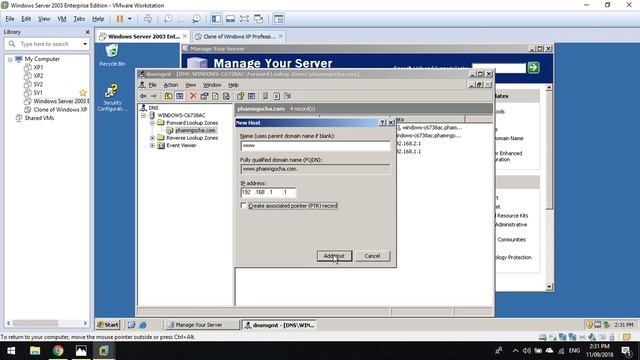
Task: Click Manage Your Server taskbar button
Action: [x=201, y=325]
